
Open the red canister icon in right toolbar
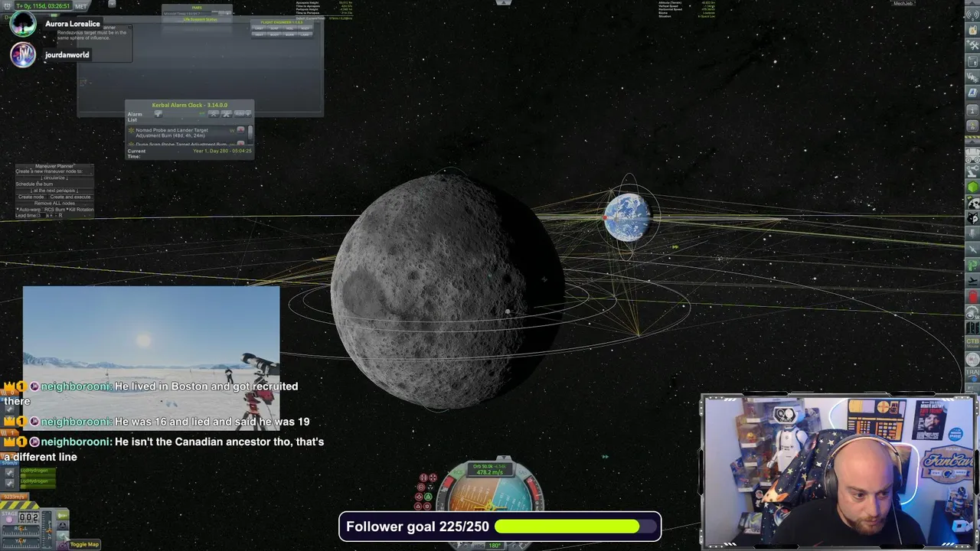pyautogui.click(x=972, y=296)
